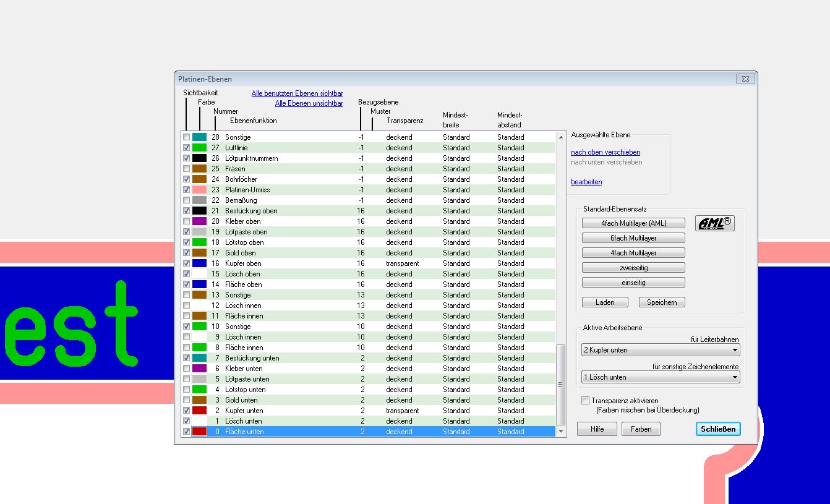Click the grey swatch of Lötpaste oben
The width and height of the screenshot is (830, 504).
coord(199,232)
